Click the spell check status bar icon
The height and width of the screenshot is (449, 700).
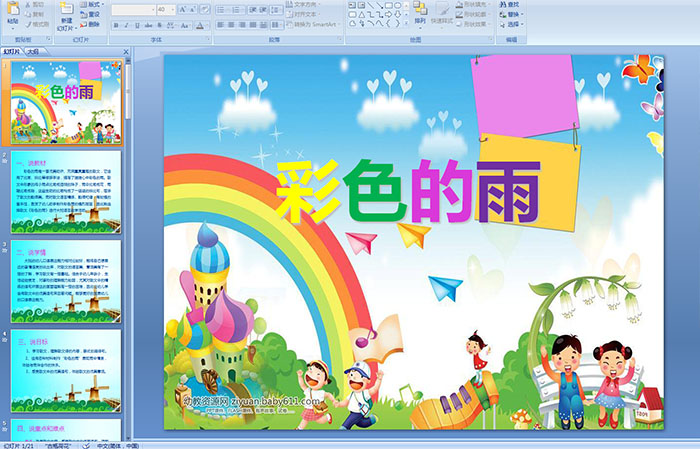click(x=86, y=445)
